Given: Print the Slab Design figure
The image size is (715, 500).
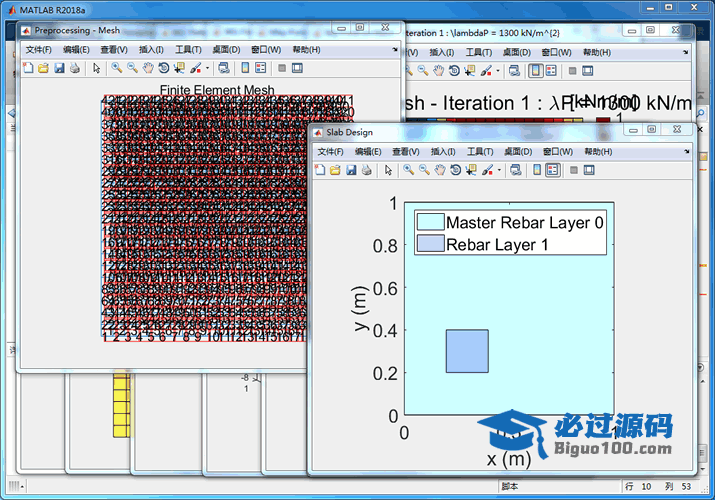Looking at the screenshot, I should click(366, 170).
